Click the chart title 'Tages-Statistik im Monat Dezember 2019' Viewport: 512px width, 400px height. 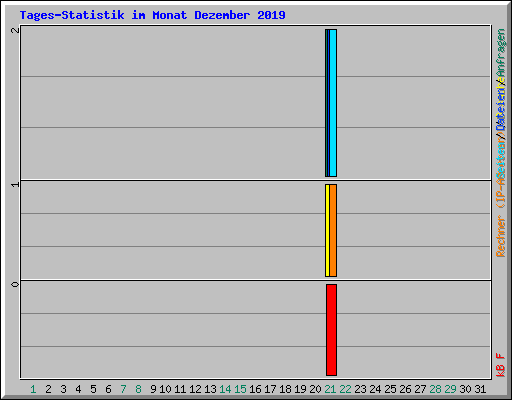153,15
